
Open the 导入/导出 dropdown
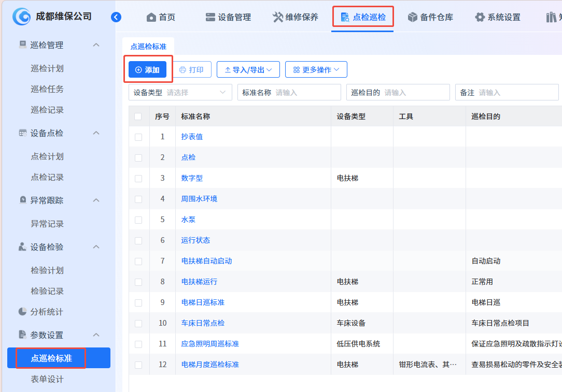248,69
